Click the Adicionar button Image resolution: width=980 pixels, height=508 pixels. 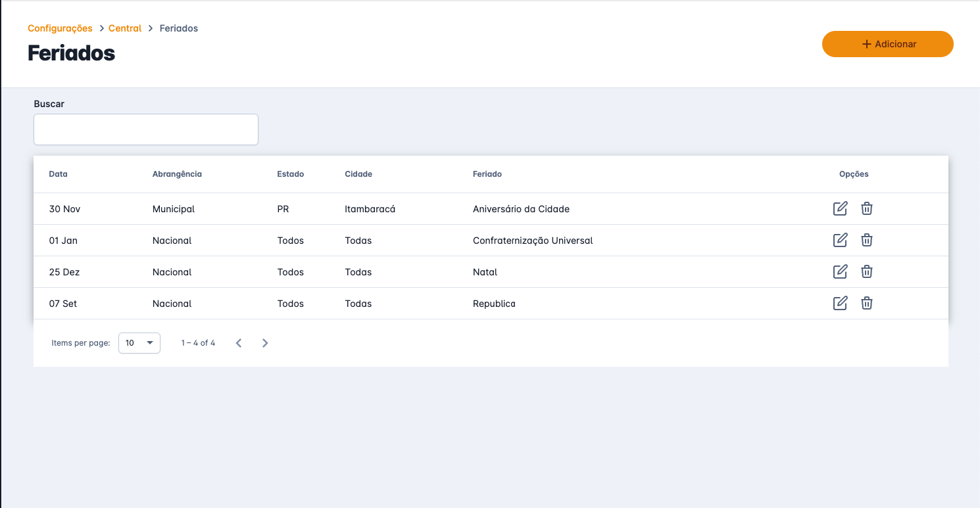[887, 44]
